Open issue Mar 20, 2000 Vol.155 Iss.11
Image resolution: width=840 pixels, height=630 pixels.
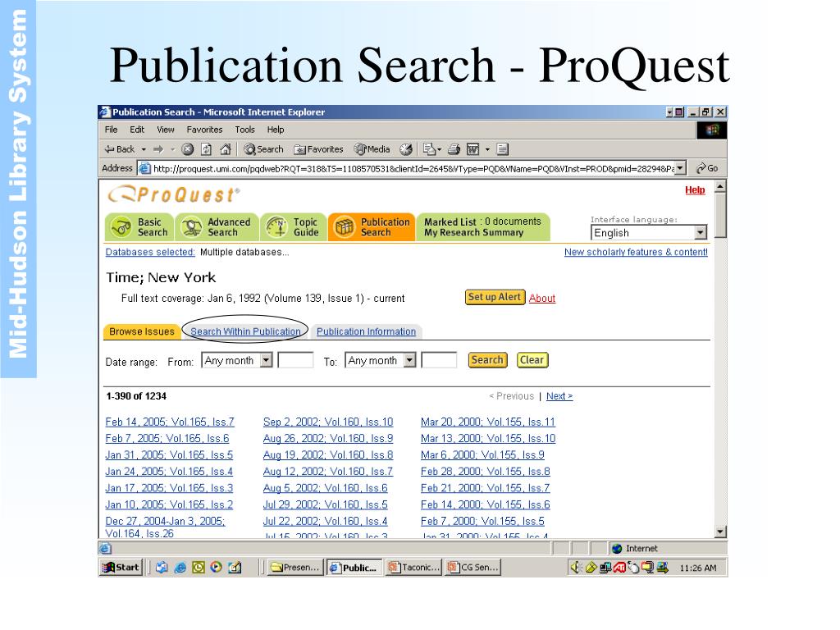coord(488,422)
